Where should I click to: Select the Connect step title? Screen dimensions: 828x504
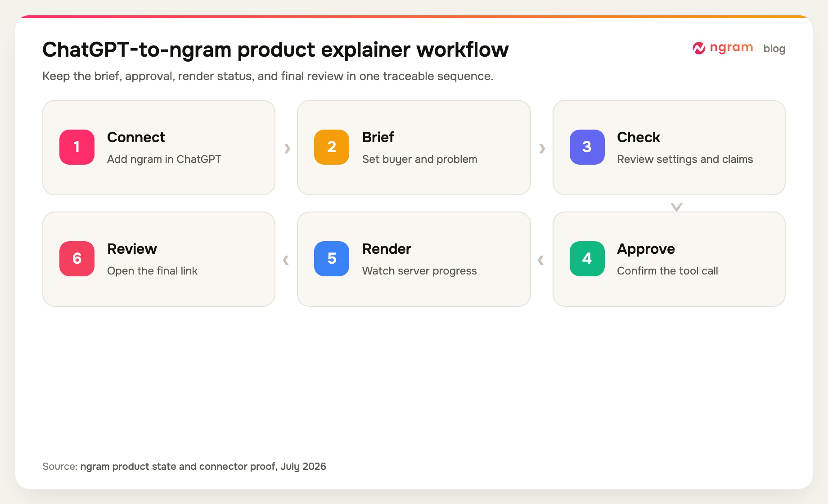[x=136, y=137]
